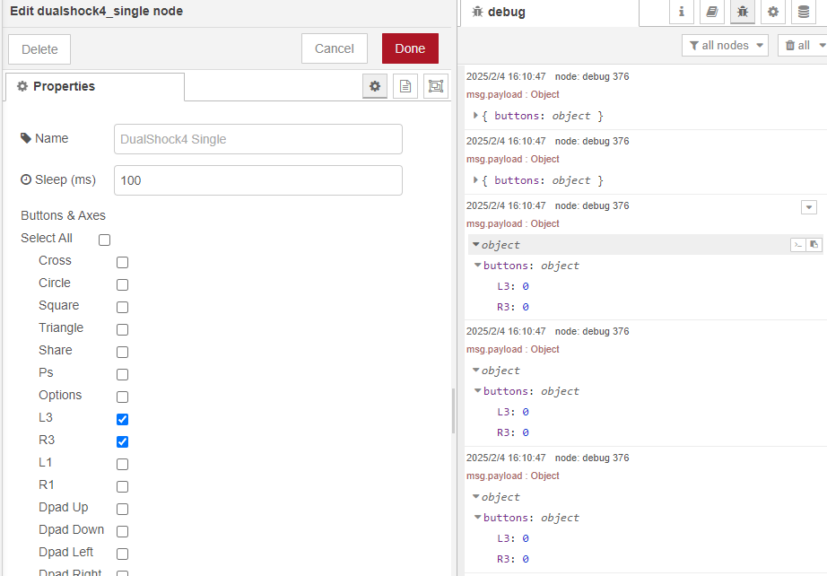
Task: Click copy value icon on object row
Action: pos(814,245)
